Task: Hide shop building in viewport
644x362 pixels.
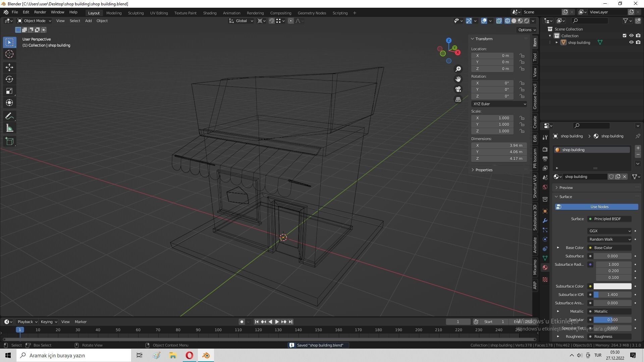Action: point(631,43)
